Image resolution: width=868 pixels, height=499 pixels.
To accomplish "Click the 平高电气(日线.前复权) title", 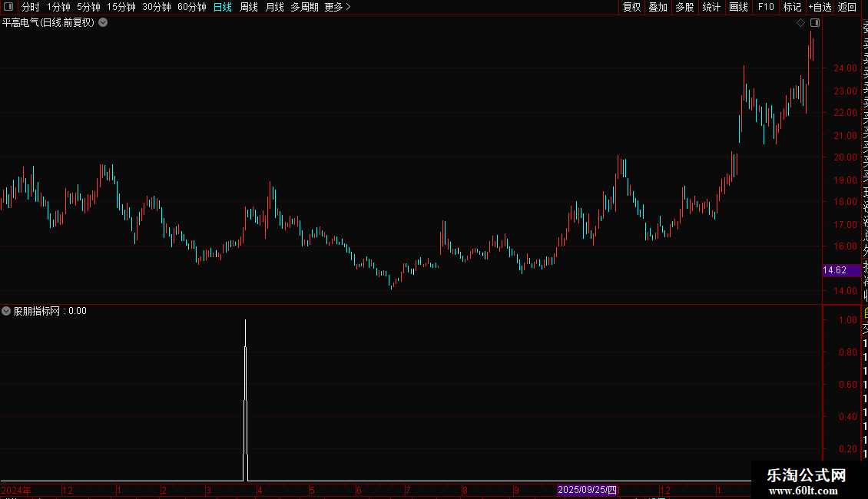I will coord(48,23).
